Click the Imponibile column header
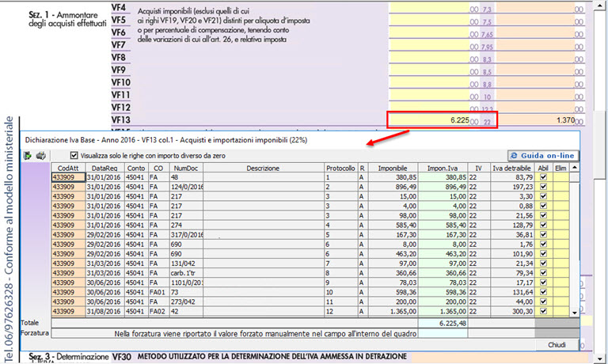The image size is (608, 364). pos(393,169)
